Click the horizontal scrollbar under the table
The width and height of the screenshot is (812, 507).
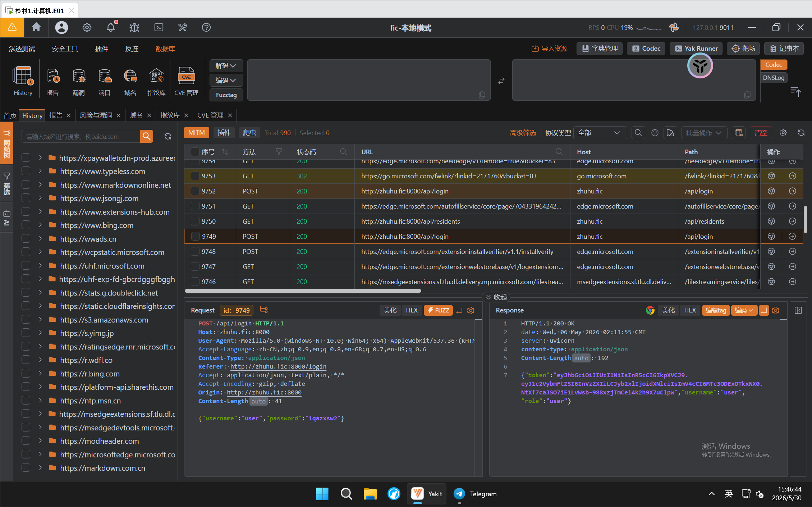pyautogui.click(x=303, y=291)
